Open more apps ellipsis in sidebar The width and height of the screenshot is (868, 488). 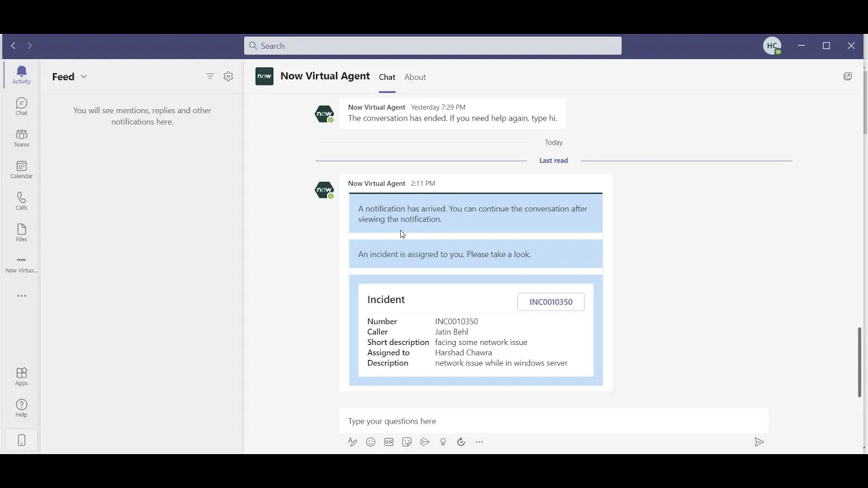tap(22, 296)
